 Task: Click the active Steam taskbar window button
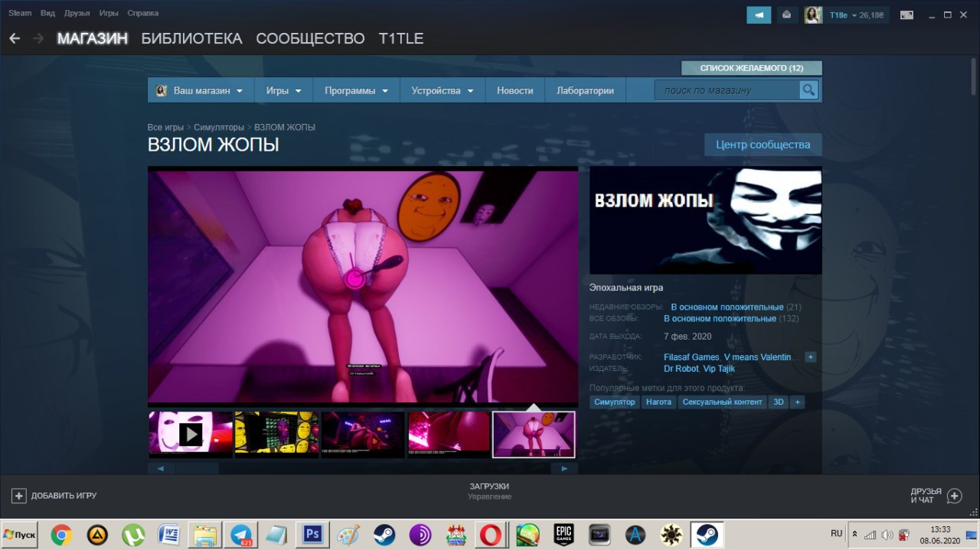click(x=707, y=534)
